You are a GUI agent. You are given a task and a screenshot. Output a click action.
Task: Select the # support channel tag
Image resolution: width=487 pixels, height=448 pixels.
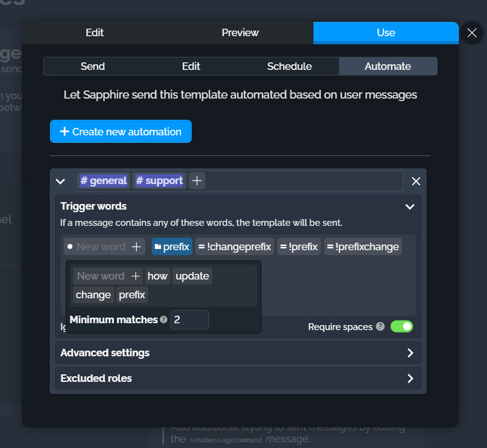(160, 181)
